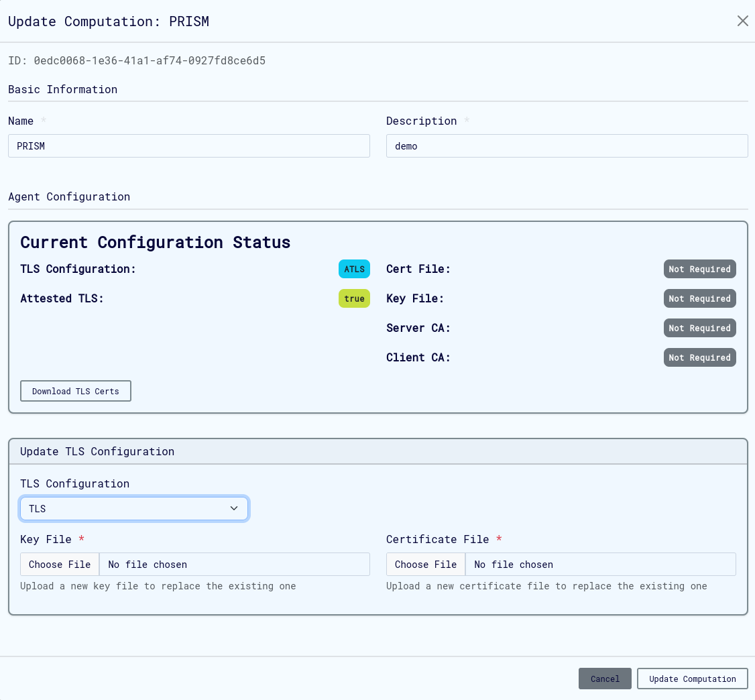The width and height of the screenshot is (755, 700).
Task: Click the Update Computation button
Action: pos(693,679)
